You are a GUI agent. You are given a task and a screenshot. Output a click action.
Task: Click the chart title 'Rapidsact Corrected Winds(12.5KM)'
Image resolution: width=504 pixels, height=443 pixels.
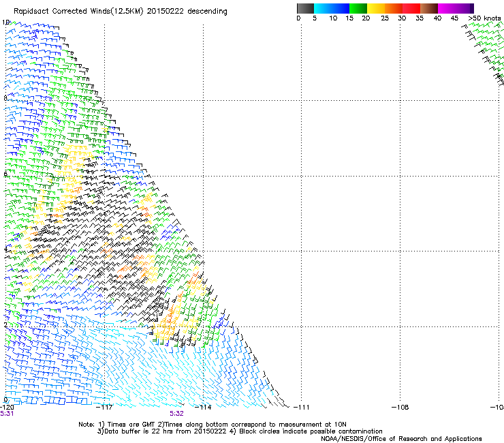(x=78, y=12)
